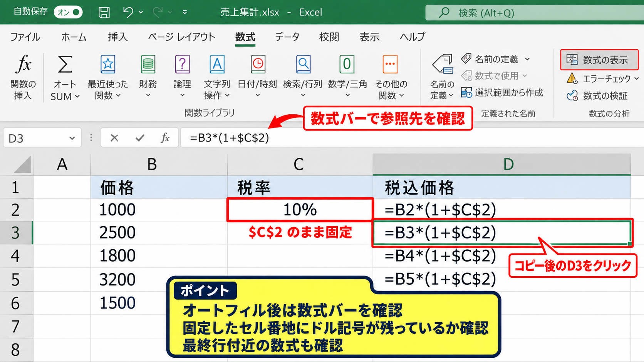The height and width of the screenshot is (362, 644).
Task: Open the Math/Trig (数学/三角) functions icon
Action: pyautogui.click(x=347, y=64)
